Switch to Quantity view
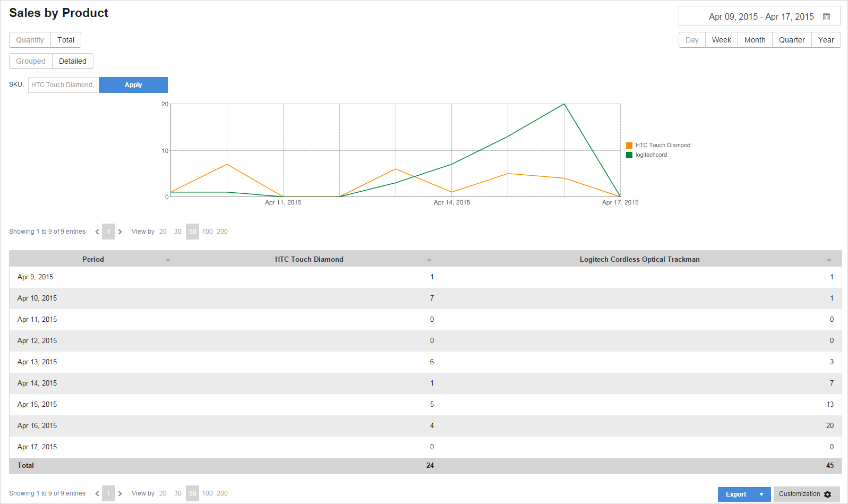 pos(30,40)
